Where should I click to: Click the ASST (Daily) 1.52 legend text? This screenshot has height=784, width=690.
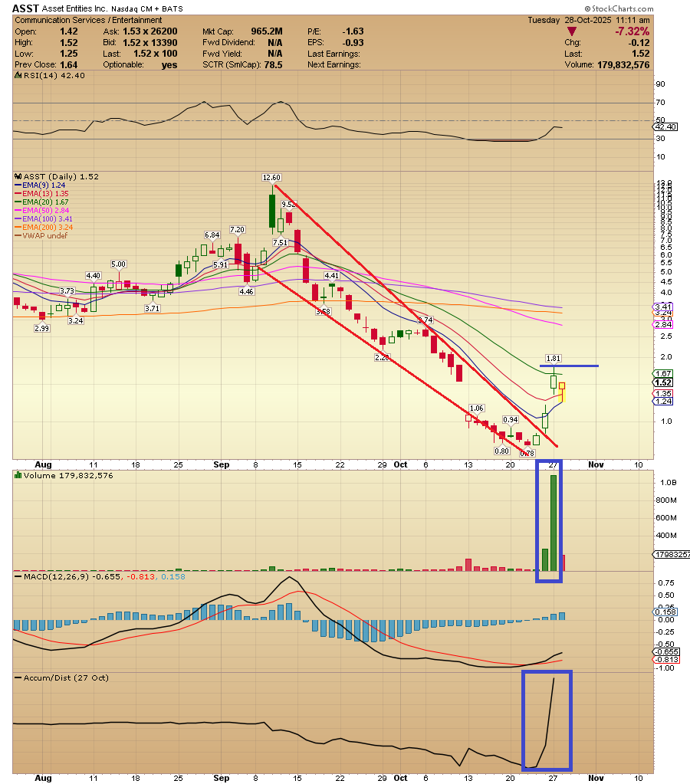61,176
